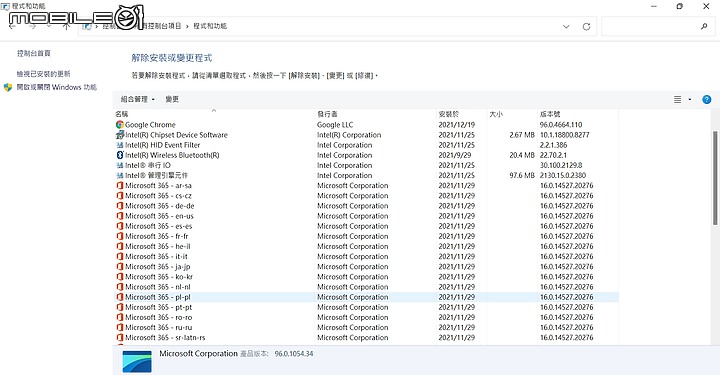Image resolution: width=720 pixels, height=375 pixels.
Task: Click the Office icon for Microsoft 365 - ru-ru
Action: [120, 327]
